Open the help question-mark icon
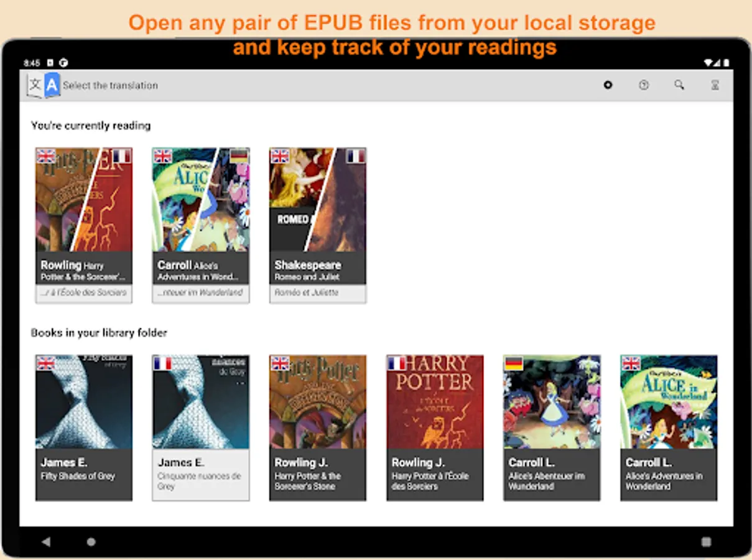This screenshot has height=560, width=752. pyautogui.click(x=644, y=85)
